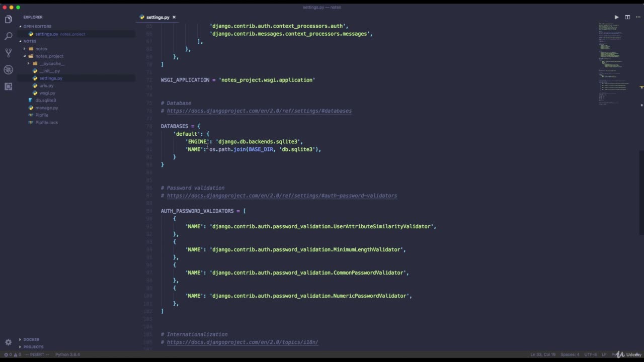Open the Explorer view in activity bar

[x=8, y=20]
